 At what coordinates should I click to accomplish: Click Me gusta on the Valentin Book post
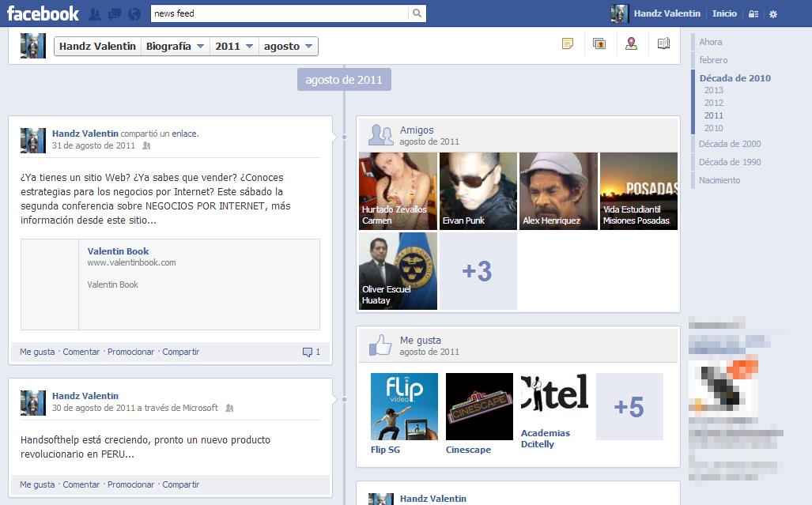point(37,352)
